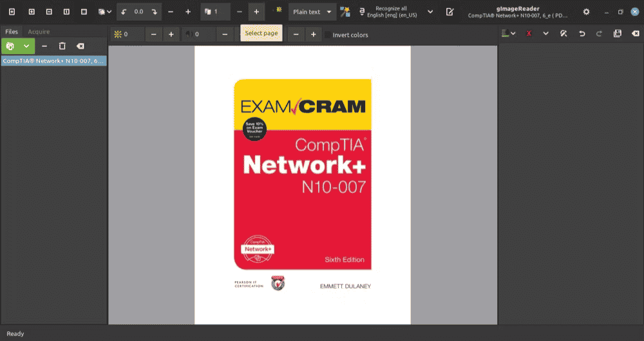Switch to the Acquire tab

pyautogui.click(x=39, y=32)
